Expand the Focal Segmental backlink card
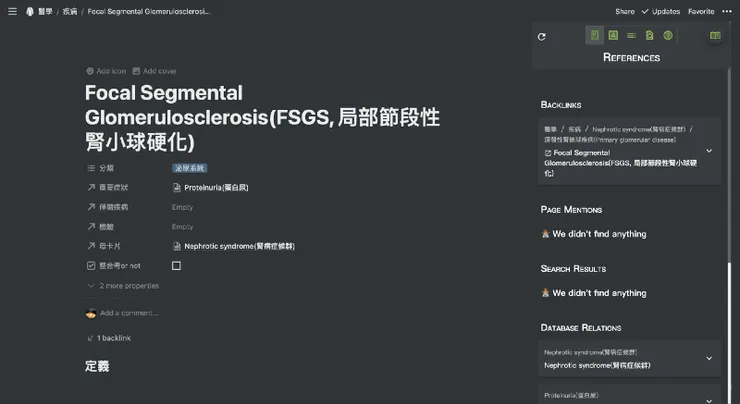This screenshot has height=404, width=740. tap(709, 151)
